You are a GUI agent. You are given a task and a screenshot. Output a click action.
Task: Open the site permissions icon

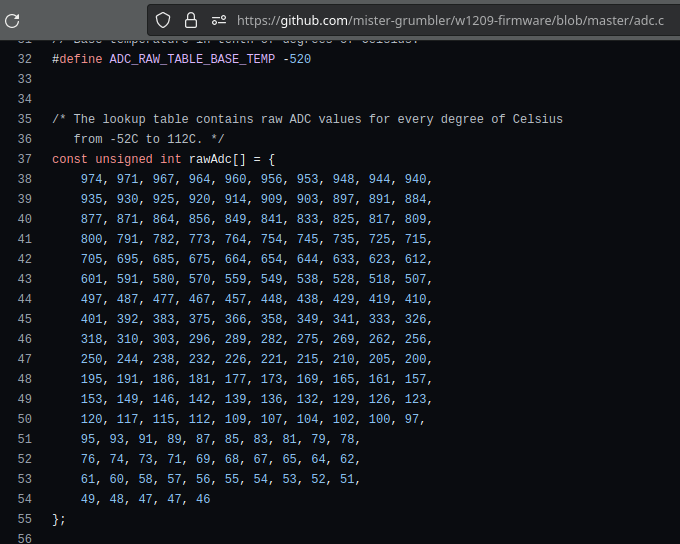[219, 20]
